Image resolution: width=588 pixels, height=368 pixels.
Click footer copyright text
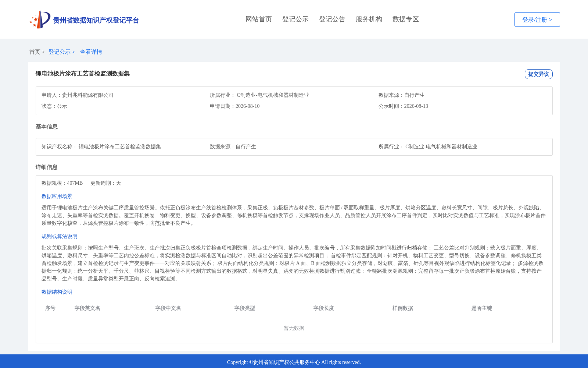pyautogui.click(x=294, y=362)
